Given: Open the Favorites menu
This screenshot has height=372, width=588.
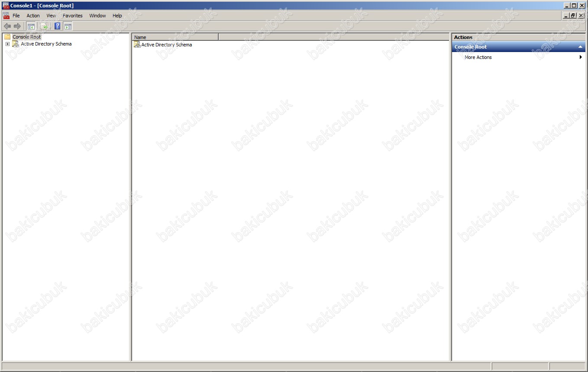Looking at the screenshot, I should [72, 16].
